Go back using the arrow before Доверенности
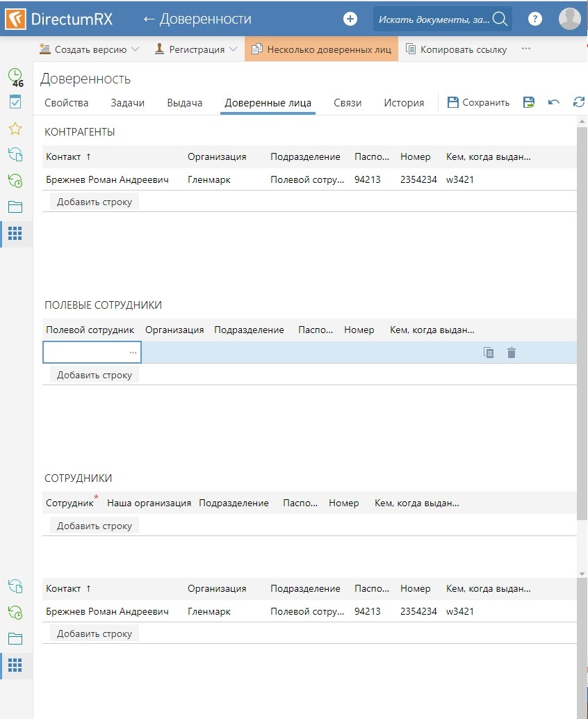This screenshot has width=588, height=719. pyautogui.click(x=149, y=19)
